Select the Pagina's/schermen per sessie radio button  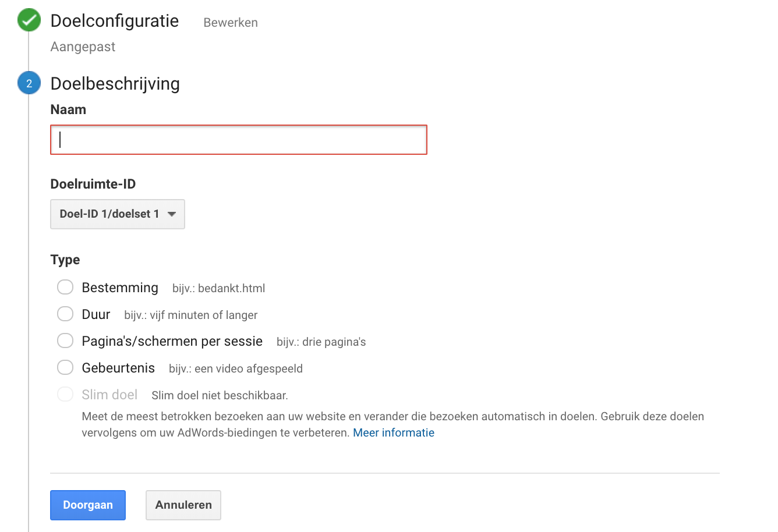pyautogui.click(x=65, y=341)
